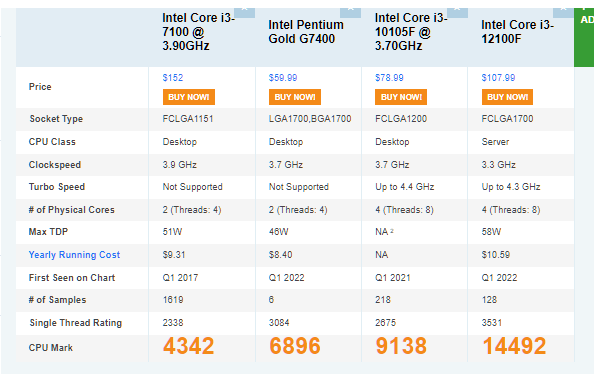Click the green add button at top right
The width and height of the screenshot is (594, 374).
point(584,37)
